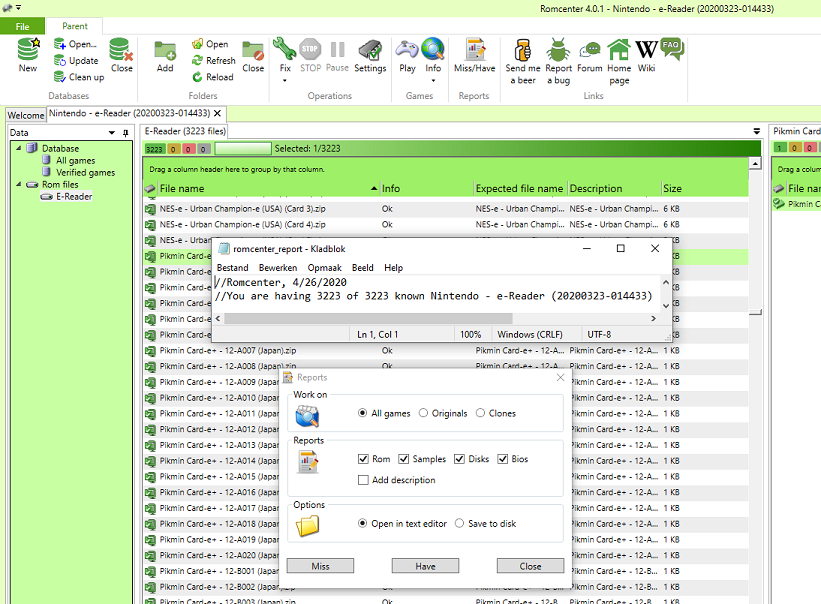Select All games in tree
Screen dimensions: 821x604
(75, 161)
